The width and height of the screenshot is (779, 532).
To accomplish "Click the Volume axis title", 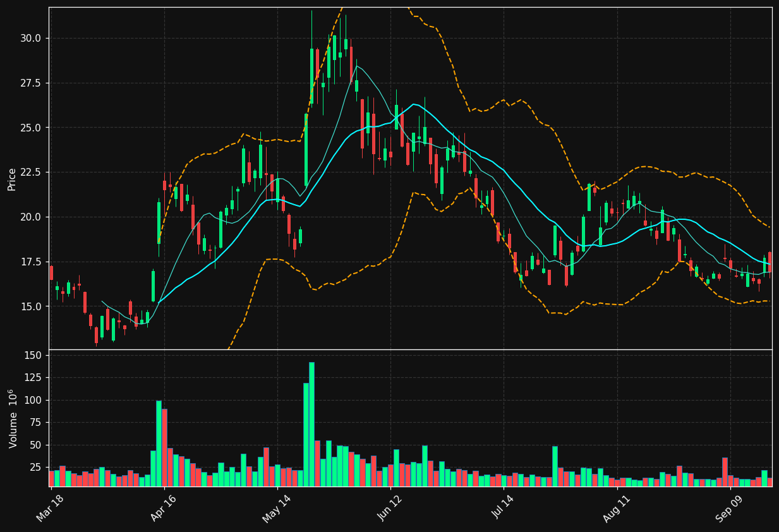I will click(x=12, y=418).
